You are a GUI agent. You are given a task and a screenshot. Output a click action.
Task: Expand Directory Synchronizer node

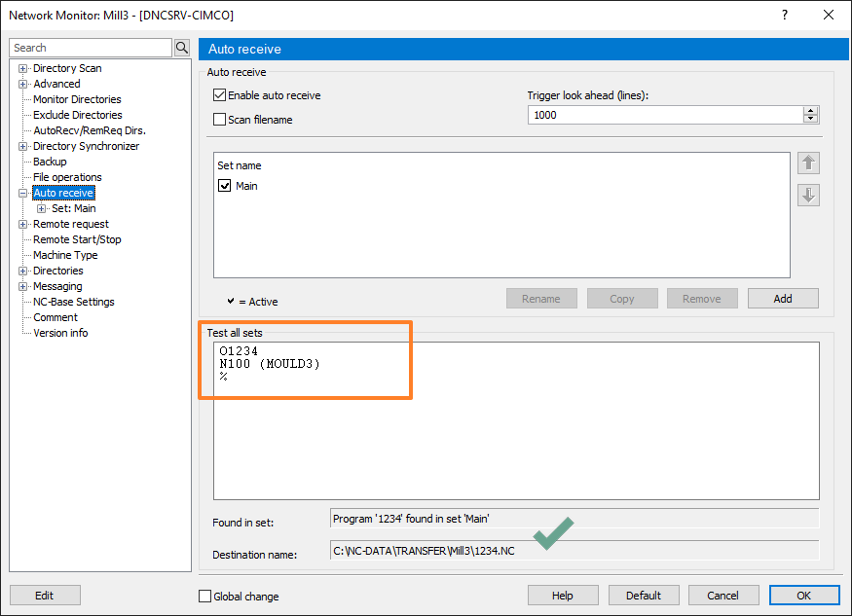[22, 146]
